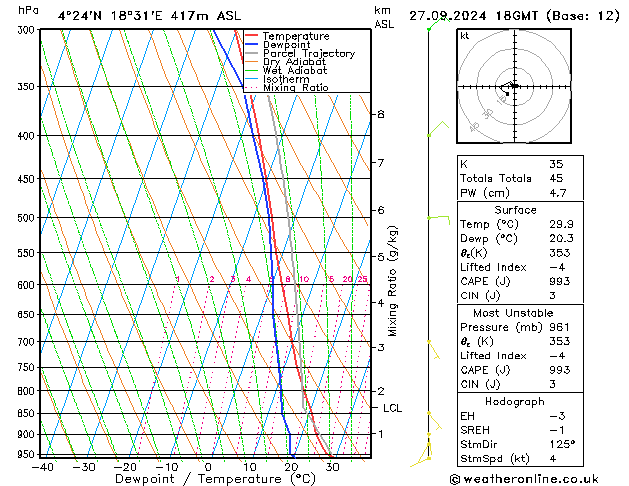This screenshot has height=486, width=629.
Task: Click the -40 temperature axis label
Action: (42, 467)
